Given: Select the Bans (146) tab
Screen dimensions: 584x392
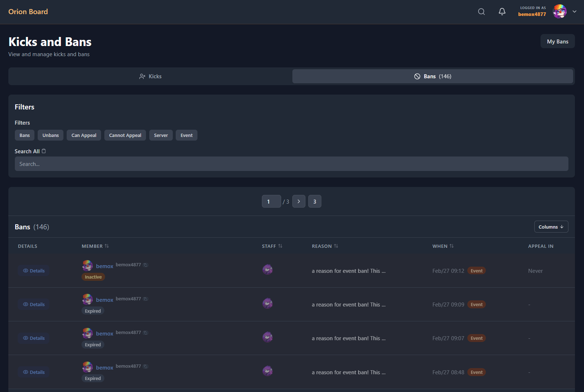Looking at the screenshot, I should tap(433, 76).
